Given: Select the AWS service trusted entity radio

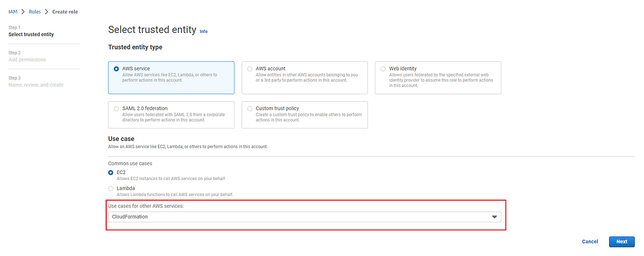Looking at the screenshot, I should click(117, 69).
